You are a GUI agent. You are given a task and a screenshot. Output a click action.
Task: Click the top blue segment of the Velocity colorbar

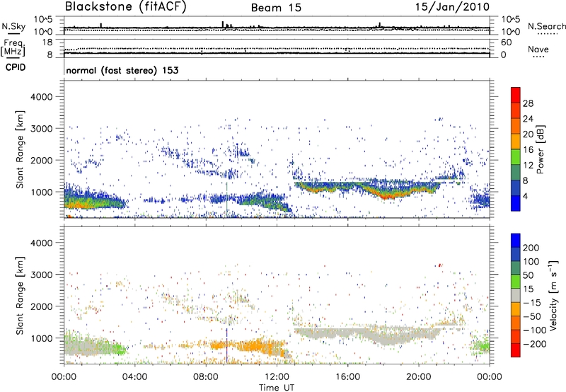(x=516, y=241)
